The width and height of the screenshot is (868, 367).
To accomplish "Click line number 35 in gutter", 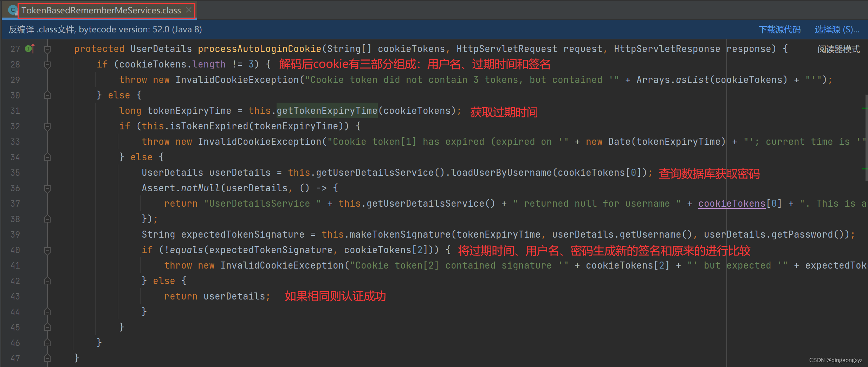I will [15, 173].
